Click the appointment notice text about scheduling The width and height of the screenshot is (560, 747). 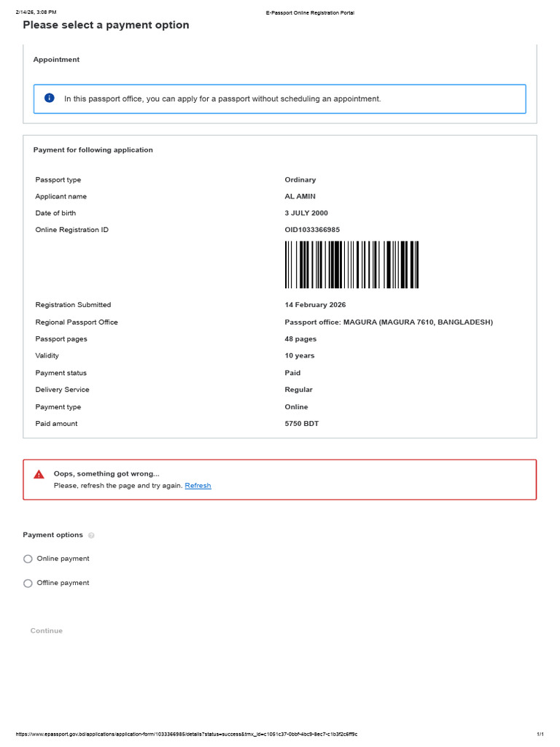pyautogui.click(x=222, y=99)
